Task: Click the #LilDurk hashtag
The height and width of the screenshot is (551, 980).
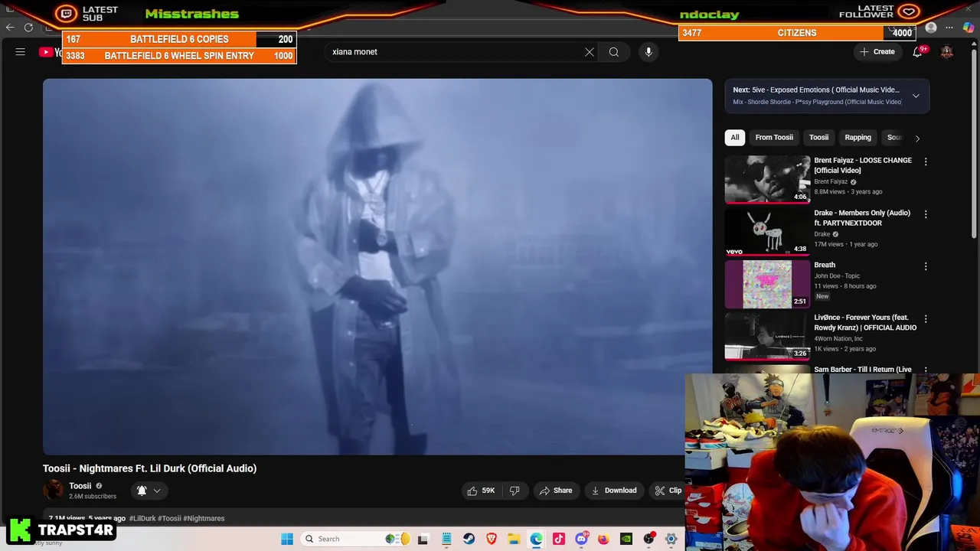Action: click(x=143, y=519)
